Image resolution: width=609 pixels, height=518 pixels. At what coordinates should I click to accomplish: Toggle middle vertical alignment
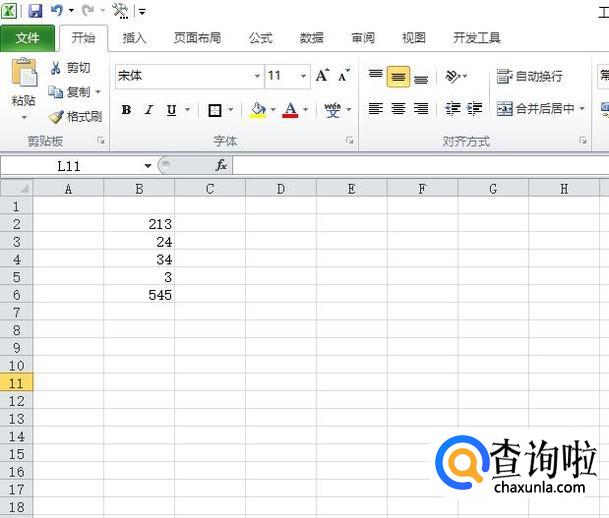coord(398,77)
